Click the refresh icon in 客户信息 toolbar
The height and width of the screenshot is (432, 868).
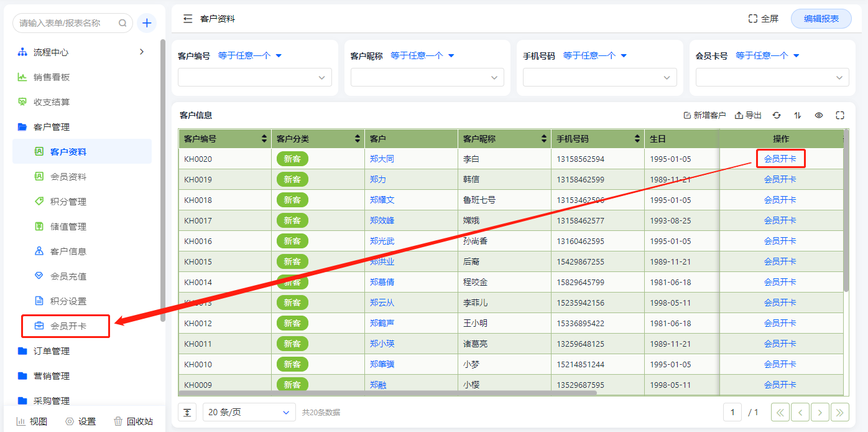point(777,115)
